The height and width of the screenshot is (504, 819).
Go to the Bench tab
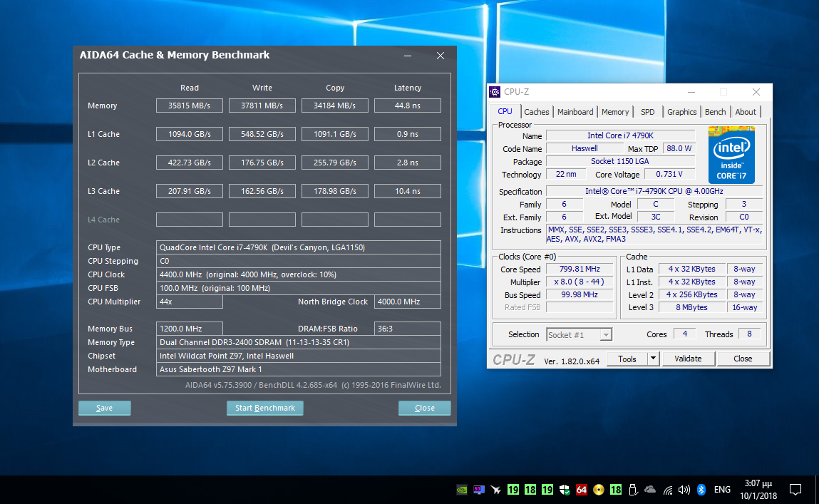click(x=715, y=112)
